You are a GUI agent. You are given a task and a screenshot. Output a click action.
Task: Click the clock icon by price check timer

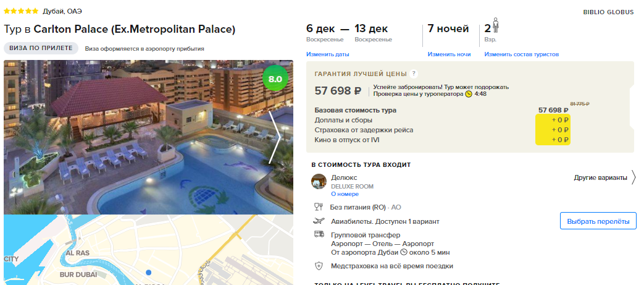pyautogui.click(x=469, y=94)
